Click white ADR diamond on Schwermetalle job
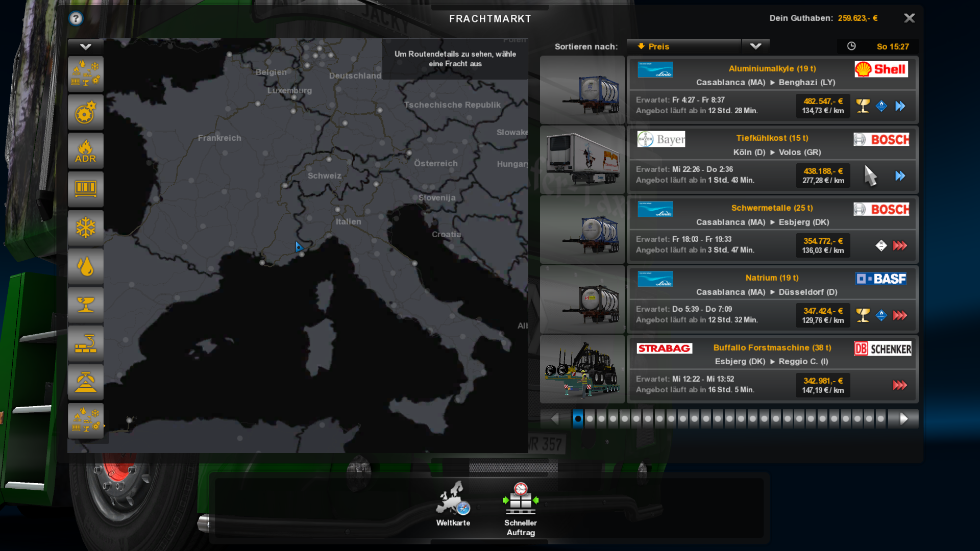 pyautogui.click(x=881, y=246)
